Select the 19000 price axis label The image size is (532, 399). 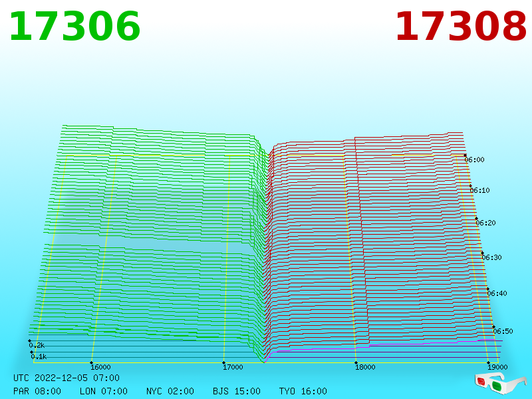tap(497, 367)
